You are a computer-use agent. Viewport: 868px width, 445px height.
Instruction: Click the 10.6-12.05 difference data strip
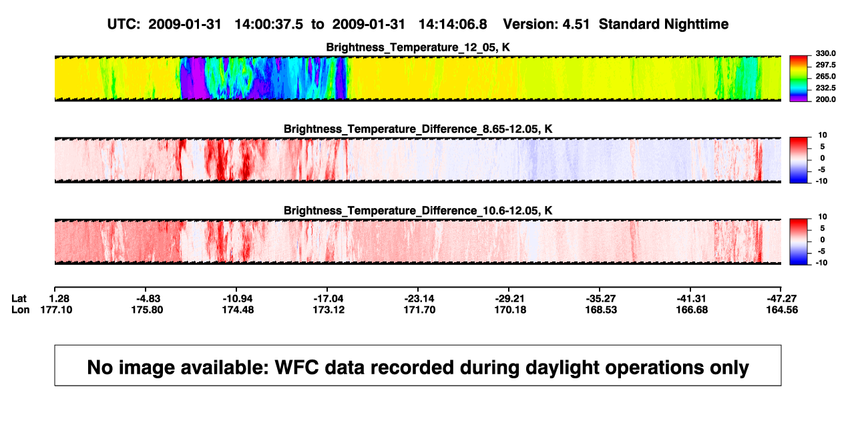417,242
